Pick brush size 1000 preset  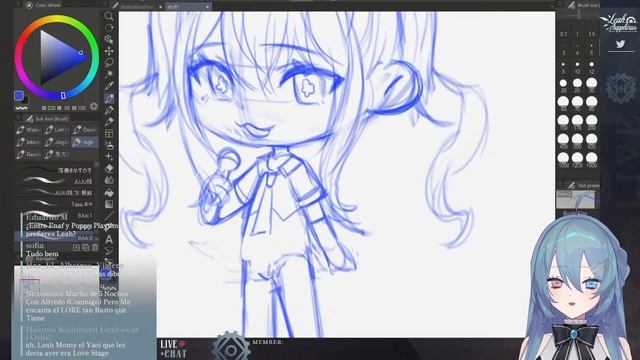[563, 160]
